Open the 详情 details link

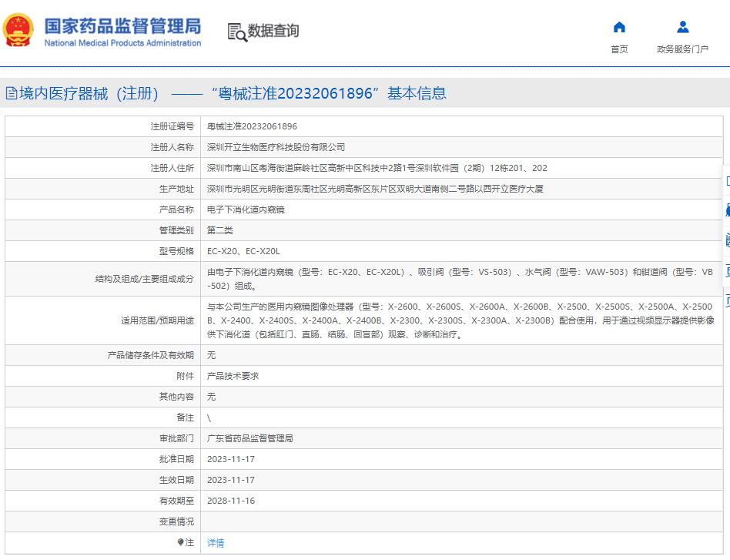pyautogui.click(x=216, y=543)
